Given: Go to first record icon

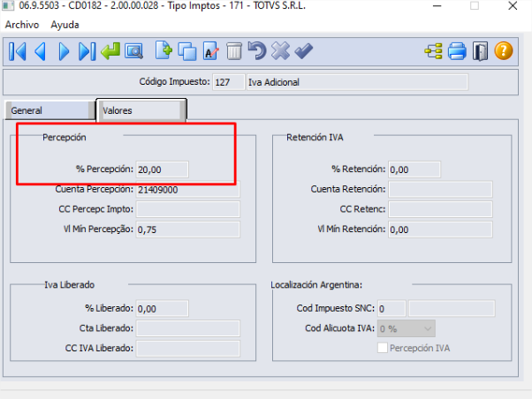Looking at the screenshot, I should 18,51.
